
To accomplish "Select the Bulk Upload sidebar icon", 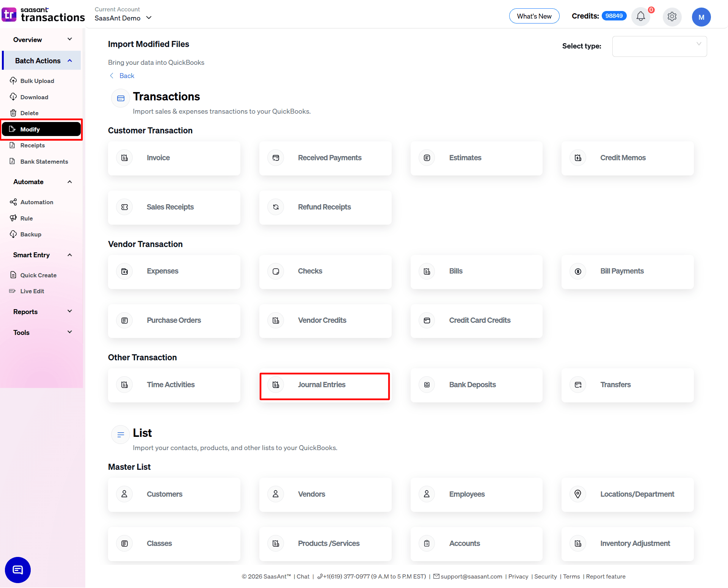I will [14, 81].
